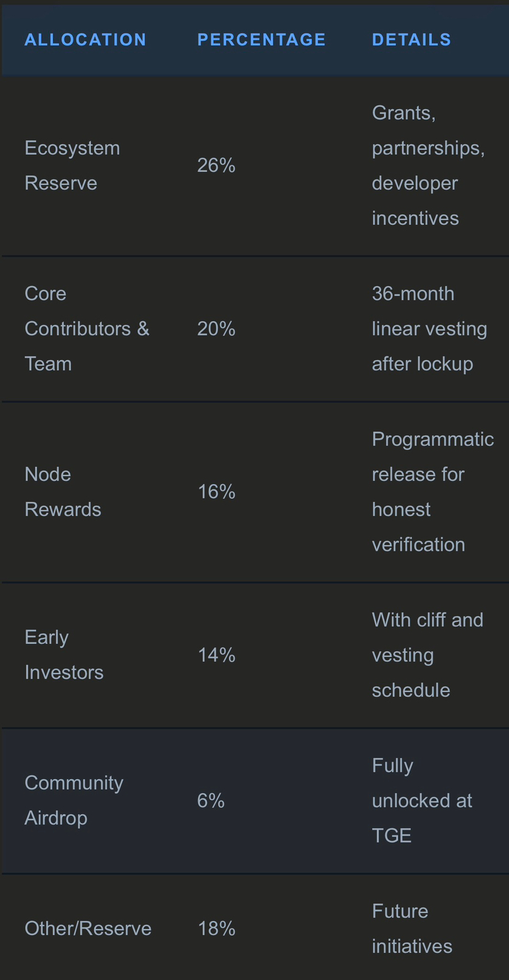This screenshot has height=980, width=509.
Task: Click the 36-month linear vesting details
Action: coord(429,329)
